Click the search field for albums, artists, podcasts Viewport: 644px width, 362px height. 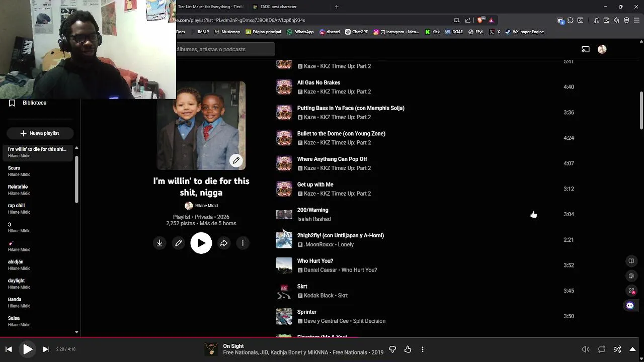click(225, 49)
